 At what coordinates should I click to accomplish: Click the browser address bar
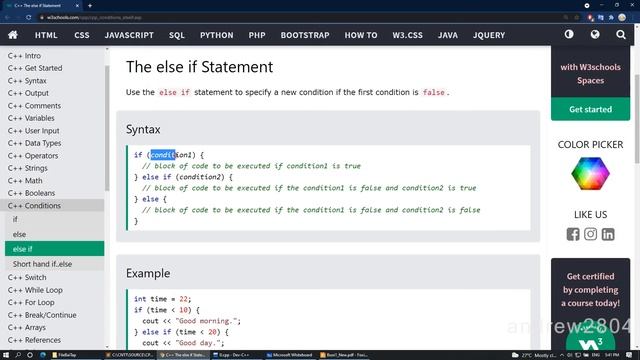coord(302,18)
